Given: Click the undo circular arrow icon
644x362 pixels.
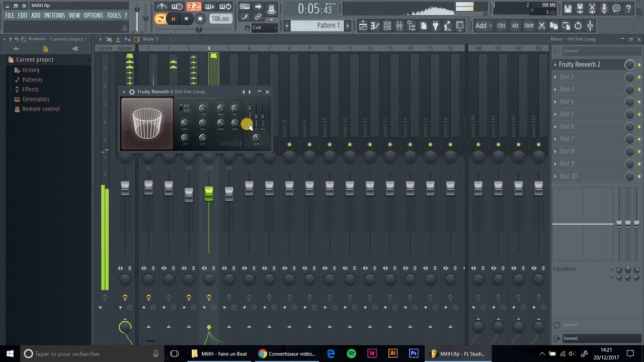Looking at the screenshot, I should tap(578, 26).
